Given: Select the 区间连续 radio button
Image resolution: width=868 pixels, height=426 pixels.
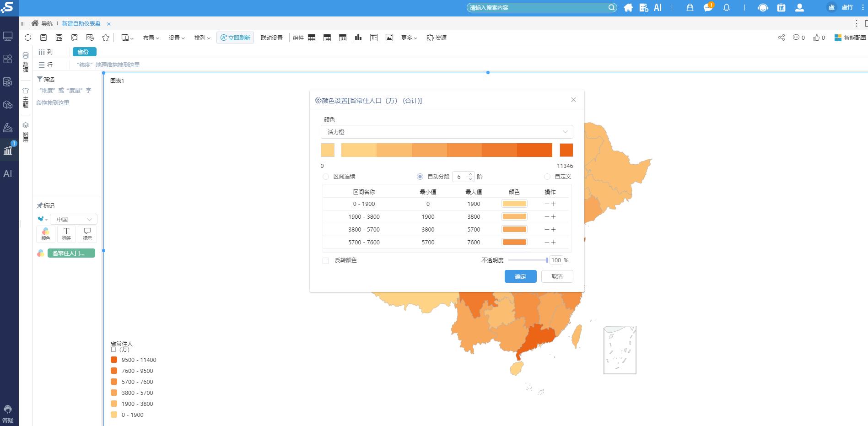Looking at the screenshot, I should (326, 177).
